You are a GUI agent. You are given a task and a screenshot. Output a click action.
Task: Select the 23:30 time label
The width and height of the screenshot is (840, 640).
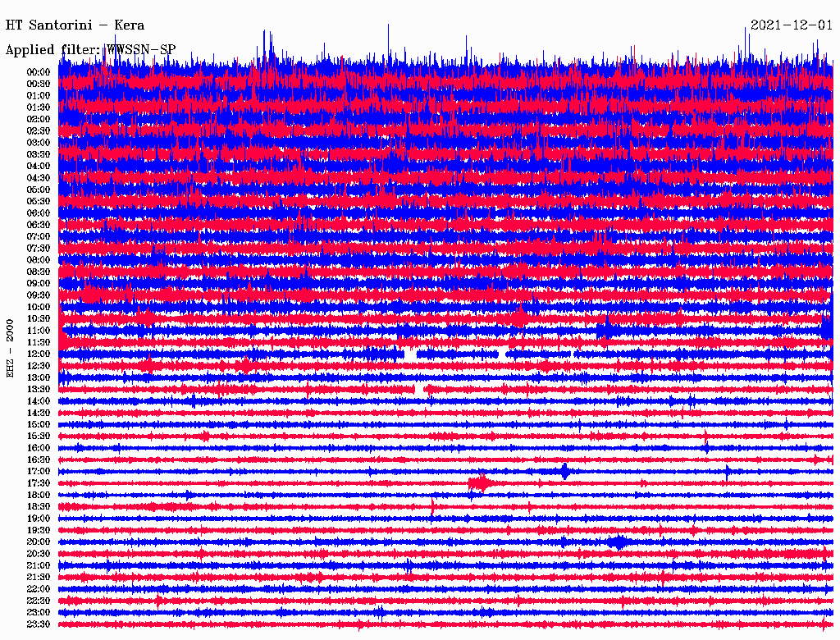[39, 624]
